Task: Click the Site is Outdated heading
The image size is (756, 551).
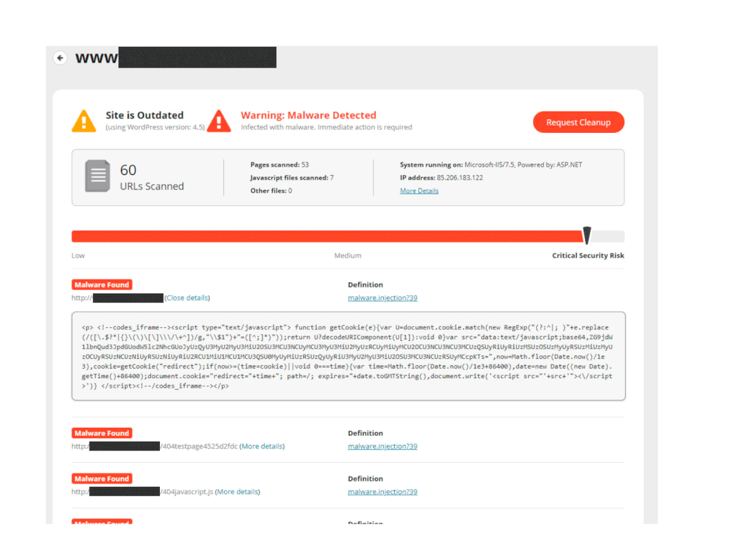Action: tap(145, 115)
